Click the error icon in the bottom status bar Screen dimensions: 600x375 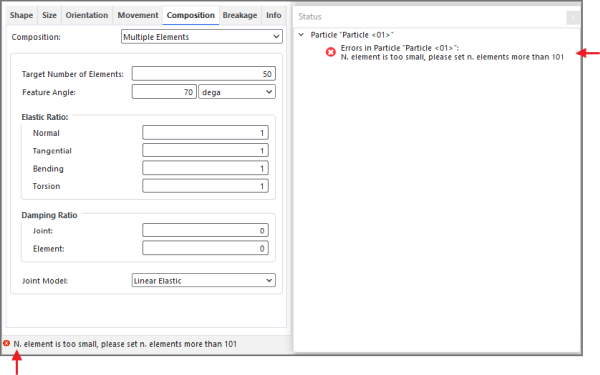[7, 343]
